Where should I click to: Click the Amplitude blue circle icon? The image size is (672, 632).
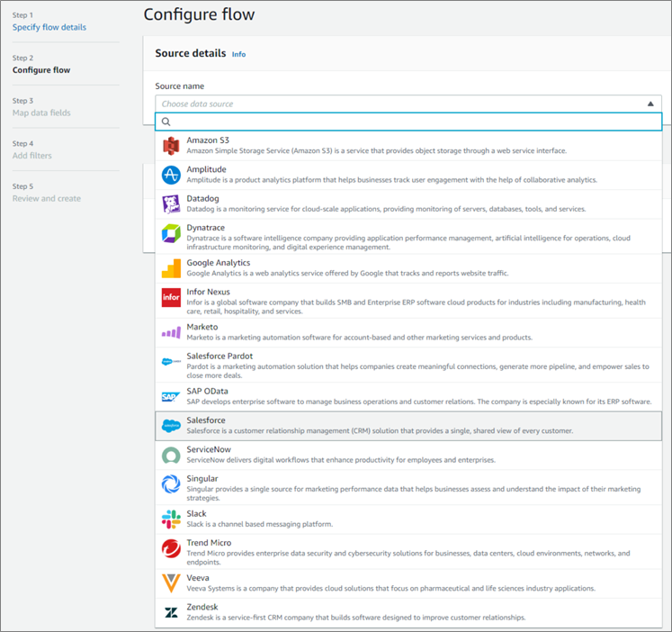coord(171,176)
